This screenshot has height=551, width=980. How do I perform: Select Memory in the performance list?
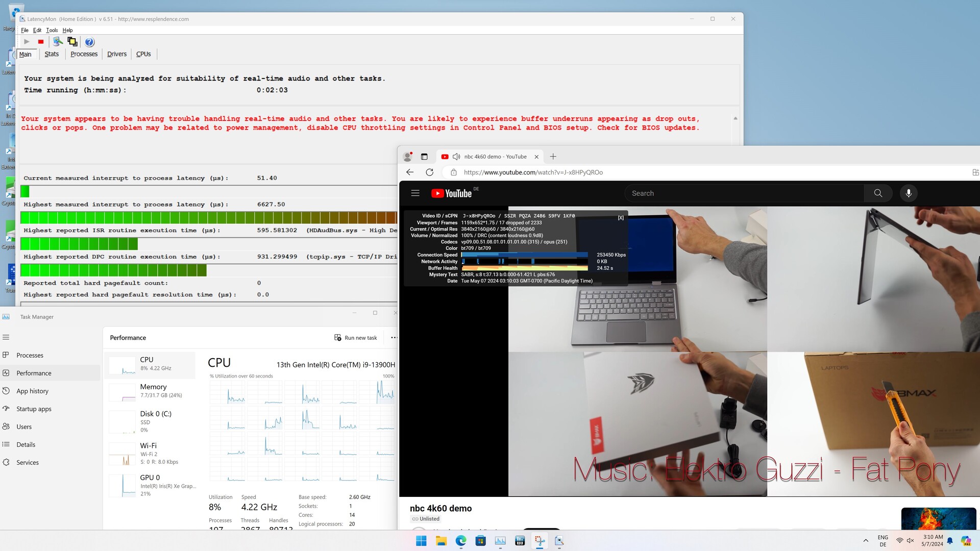151,391
